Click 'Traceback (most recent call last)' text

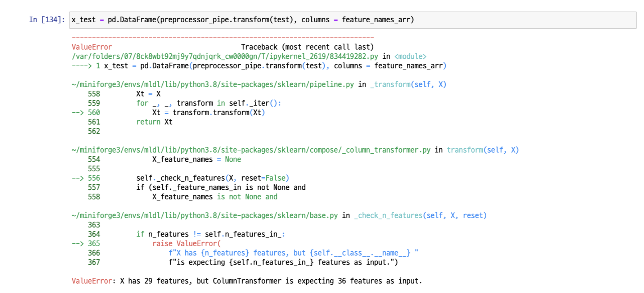(x=307, y=47)
